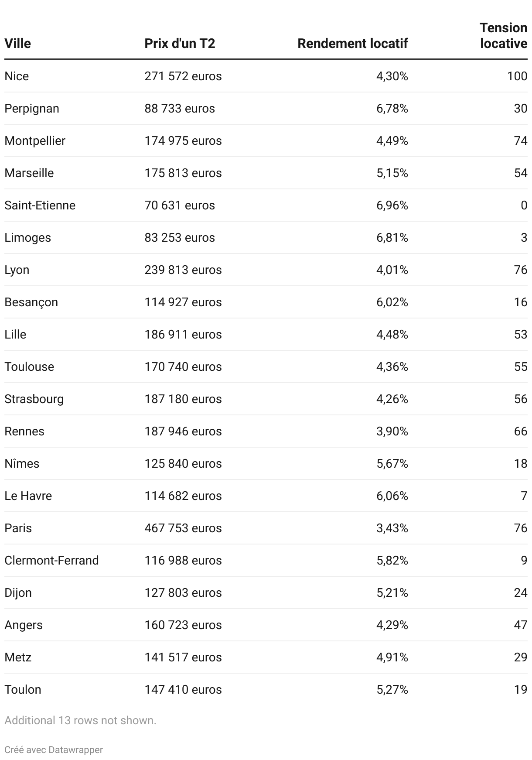Select Marseille's 5,15% rendement cell
This screenshot has height=760, width=532.
[x=392, y=173]
